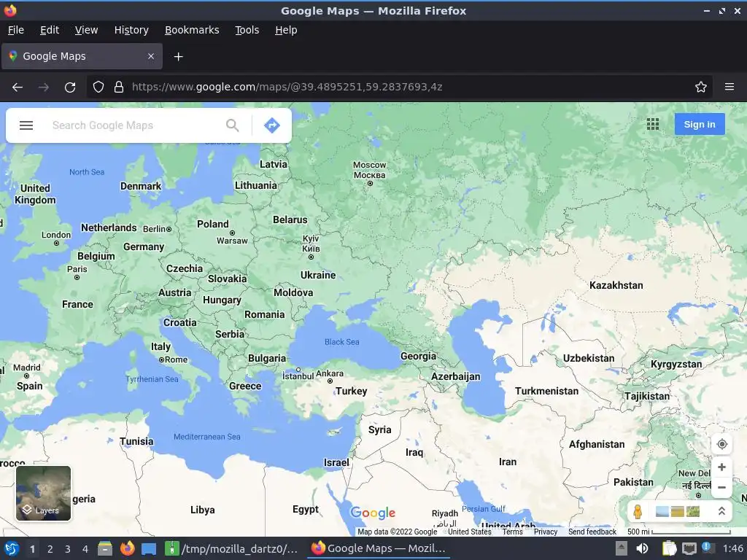This screenshot has height=560, width=747.
Task: Zoom out with the minus button
Action: (x=721, y=487)
